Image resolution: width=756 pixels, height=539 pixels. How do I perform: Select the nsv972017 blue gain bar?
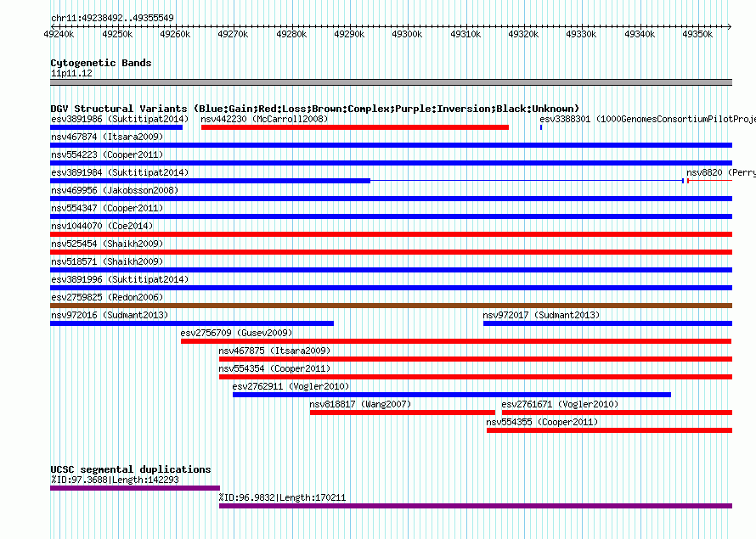point(607,323)
